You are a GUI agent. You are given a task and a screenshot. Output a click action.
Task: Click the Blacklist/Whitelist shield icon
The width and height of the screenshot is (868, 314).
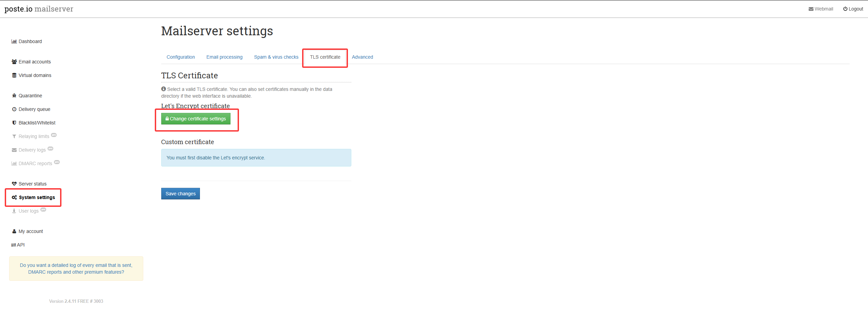coord(14,123)
